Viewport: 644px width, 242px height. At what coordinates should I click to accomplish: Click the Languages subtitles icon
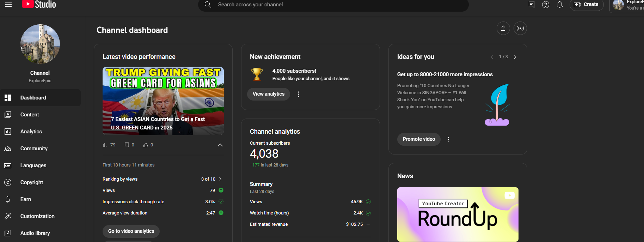point(8,165)
